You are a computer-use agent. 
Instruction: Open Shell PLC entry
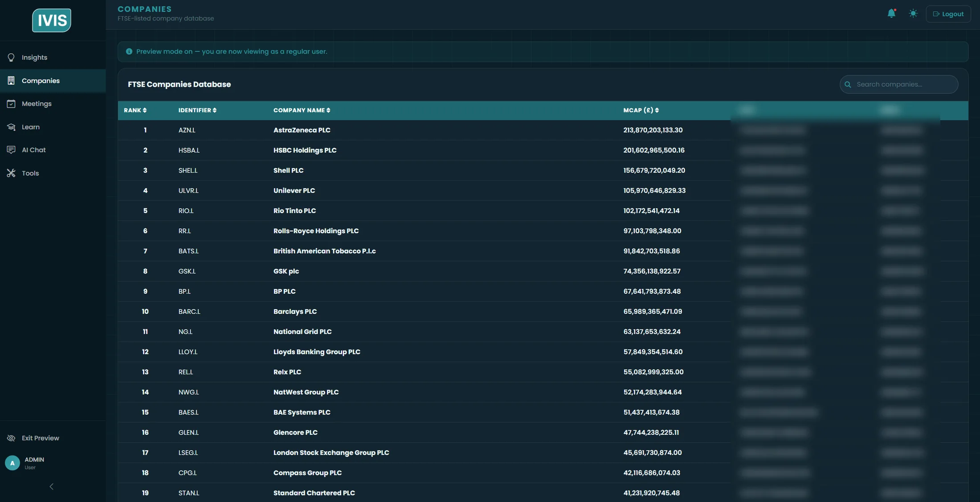tap(543, 170)
